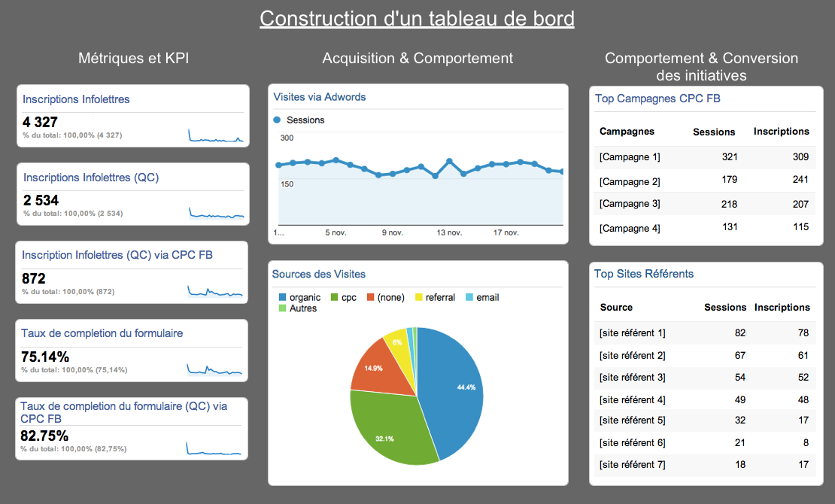Click the 9 nov. date label on the chart

tap(393, 233)
